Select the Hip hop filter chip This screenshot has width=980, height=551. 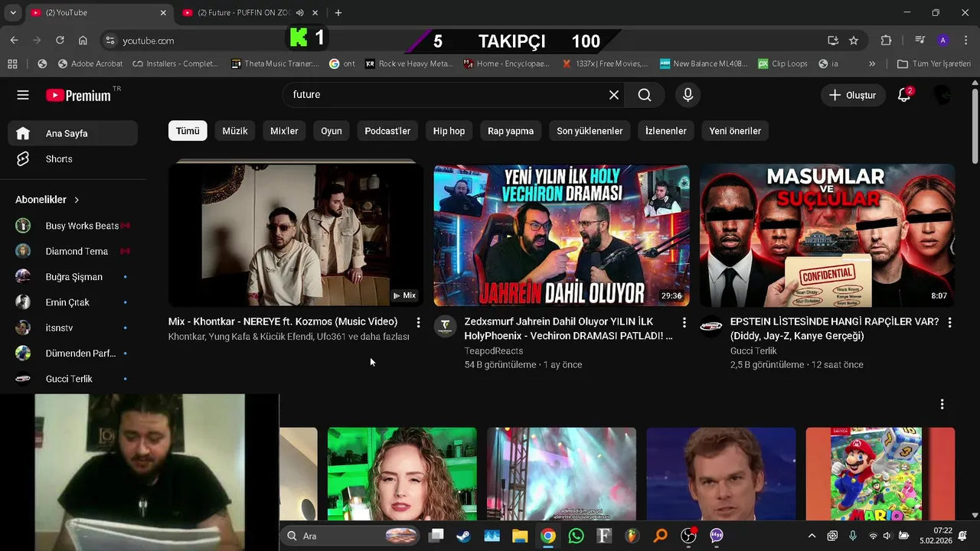pos(449,131)
